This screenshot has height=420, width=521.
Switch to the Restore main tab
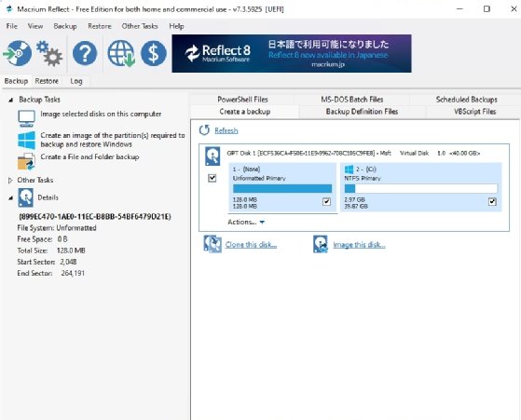click(x=47, y=81)
